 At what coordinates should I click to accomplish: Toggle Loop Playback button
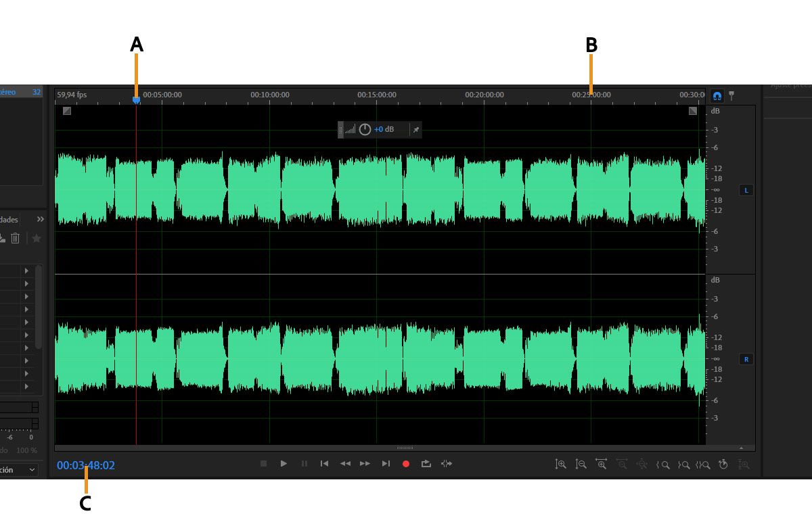pos(426,464)
